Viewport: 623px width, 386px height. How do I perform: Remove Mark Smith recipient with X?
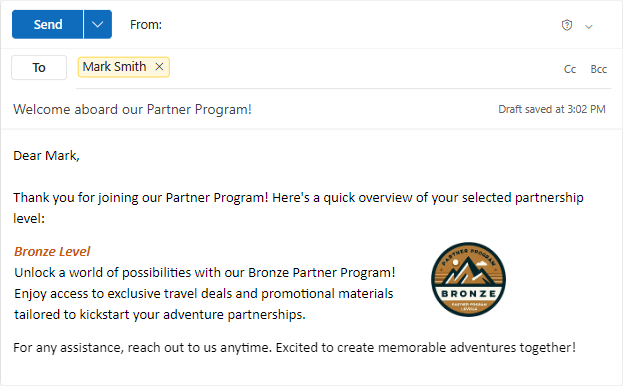coord(159,67)
